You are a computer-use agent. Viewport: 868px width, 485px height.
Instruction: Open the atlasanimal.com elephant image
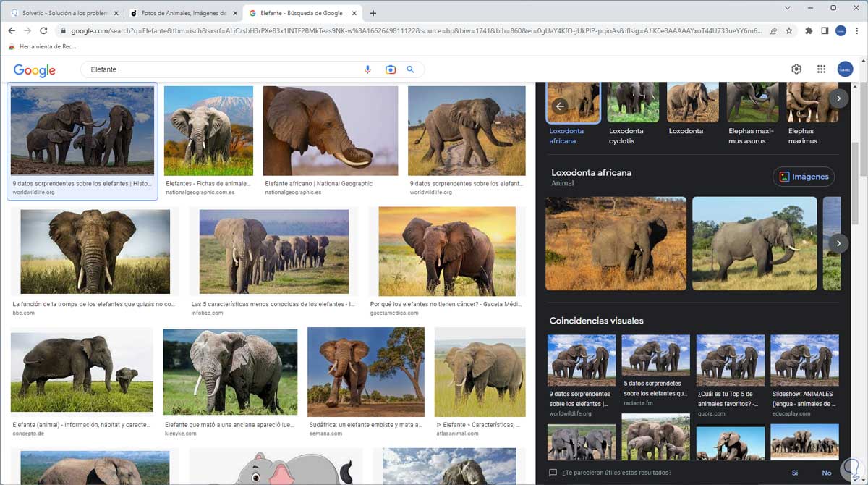click(x=480, y=372)
